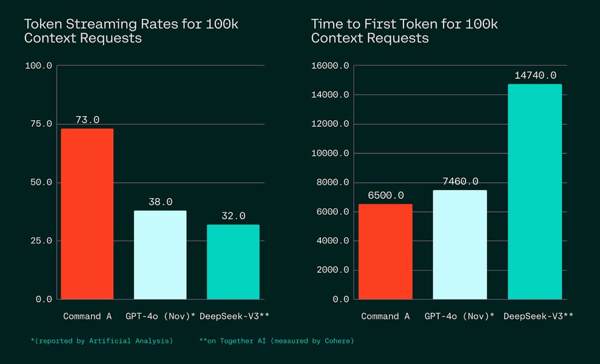Click the 8000.0 axis label
The height and width of the screenshot is (364, 600).
332,182
